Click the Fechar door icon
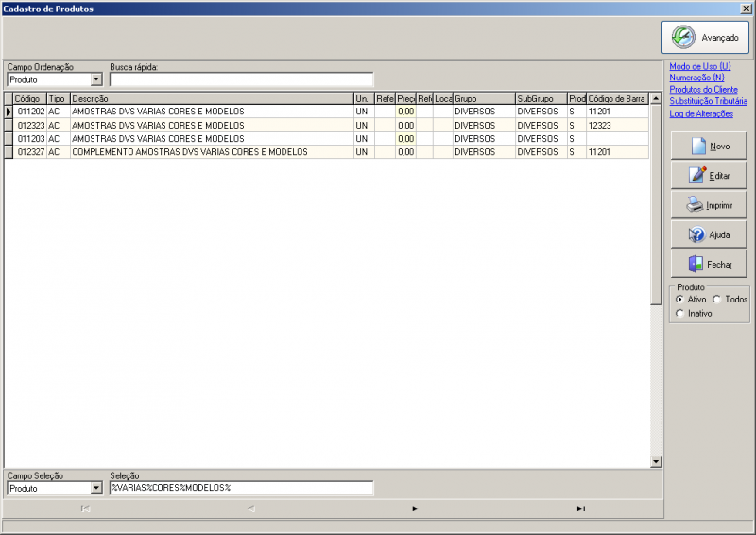The width and height of the screenshot is (756, 535). tap(696, 264)
